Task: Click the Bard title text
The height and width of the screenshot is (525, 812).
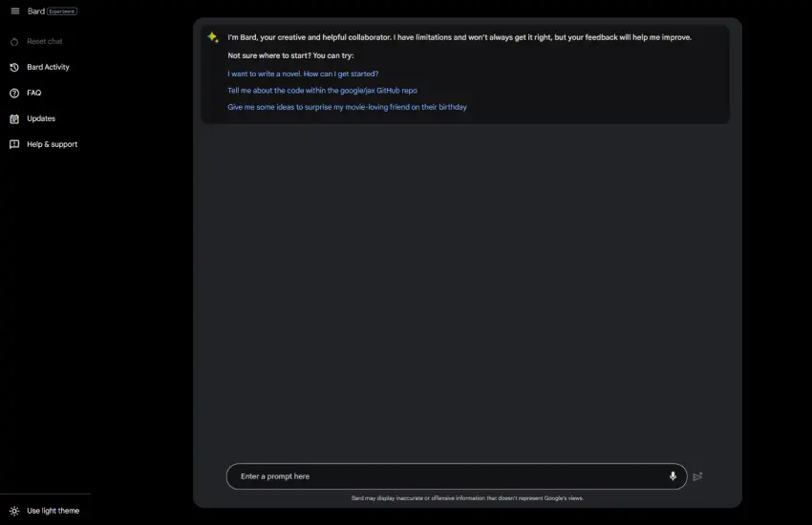Action: 36,11
